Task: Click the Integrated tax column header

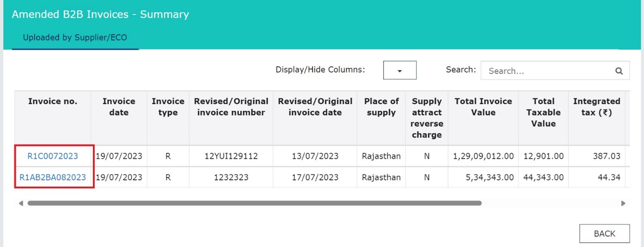Action: tap(596, 107)
